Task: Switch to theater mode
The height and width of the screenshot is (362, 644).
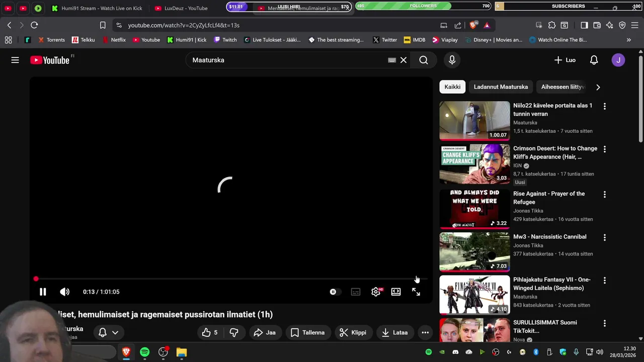Action: point(396,292)
